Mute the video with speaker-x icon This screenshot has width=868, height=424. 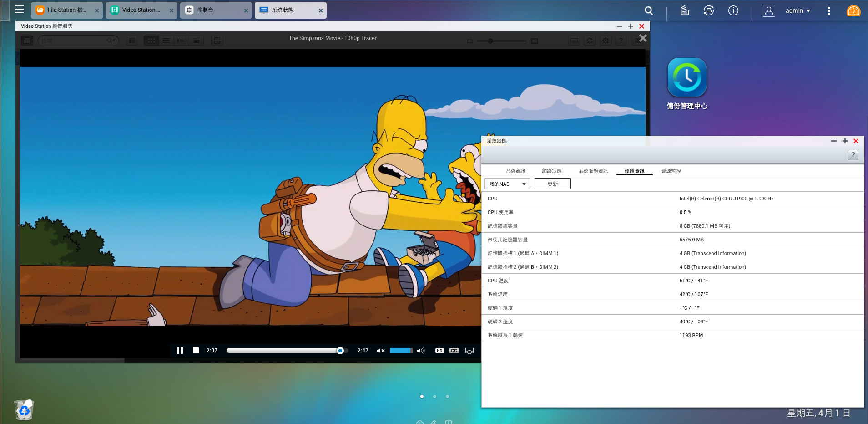point(381,351)
